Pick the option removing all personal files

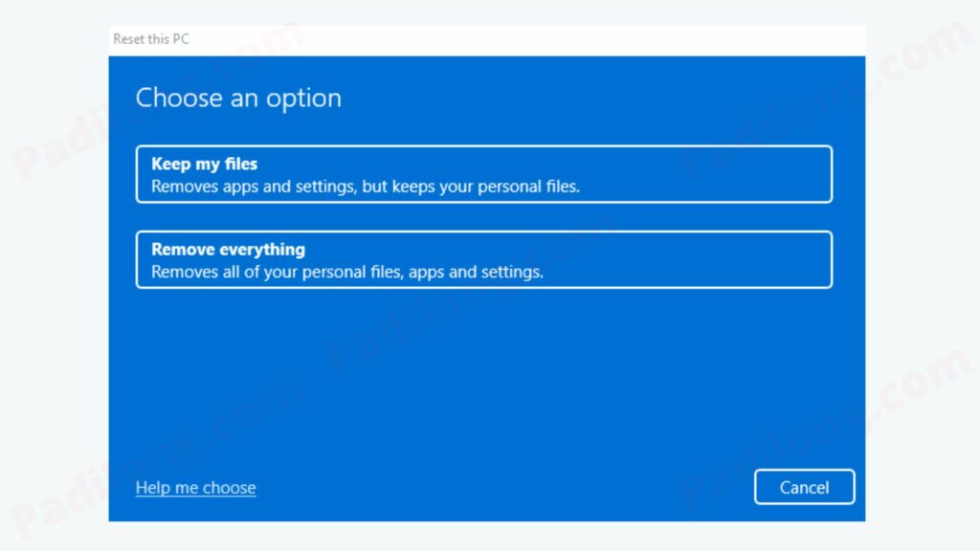click(x=483, y=259)
